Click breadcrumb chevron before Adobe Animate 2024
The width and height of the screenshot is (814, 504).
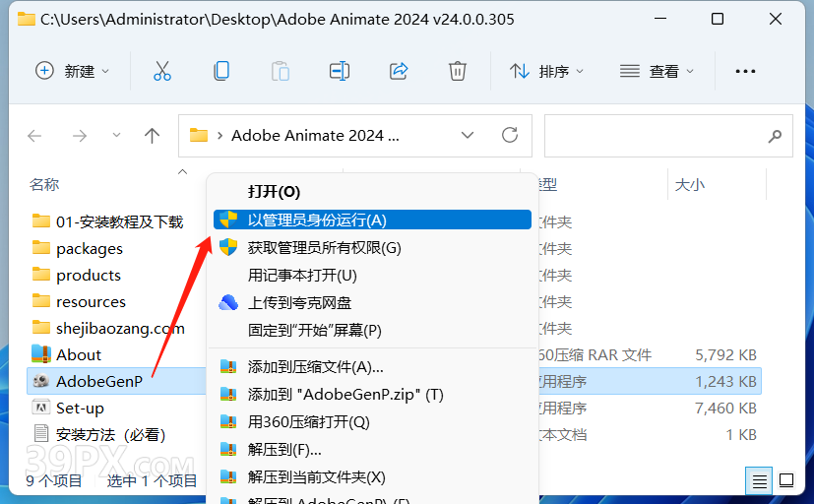point(220,136)
